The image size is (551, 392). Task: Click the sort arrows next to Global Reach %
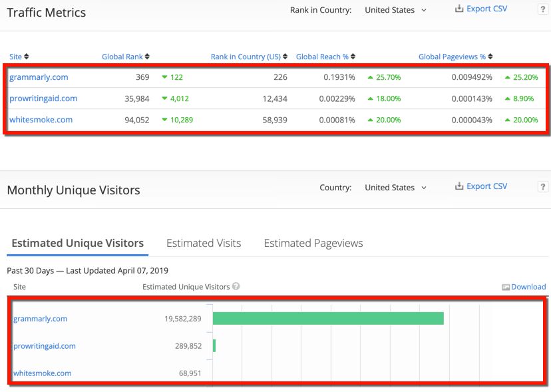[x=353, y=57]
